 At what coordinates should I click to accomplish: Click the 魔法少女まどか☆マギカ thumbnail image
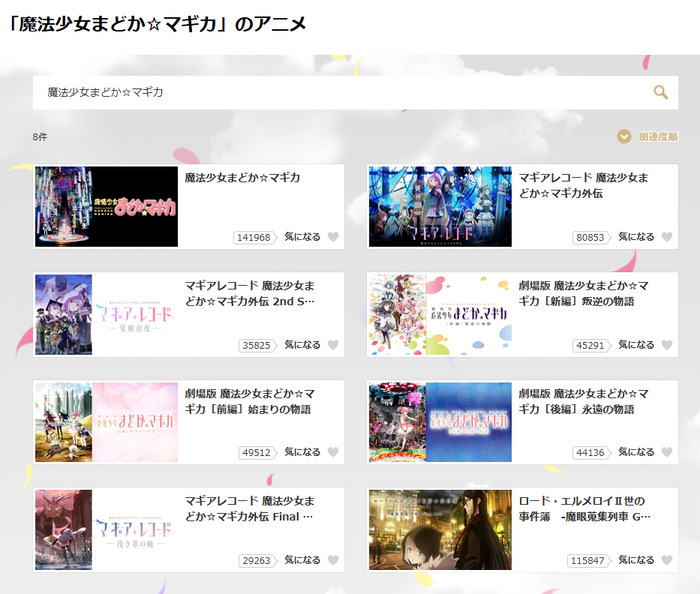click(107, 207)
